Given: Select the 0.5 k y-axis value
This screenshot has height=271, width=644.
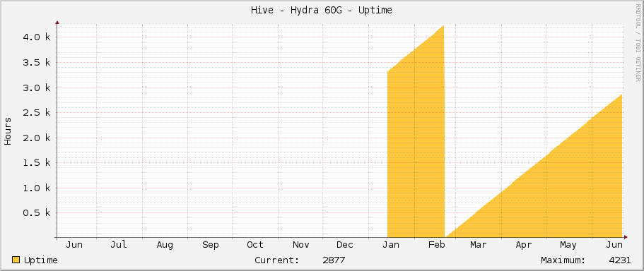Looking at the screenshot, I should [37, 213].
